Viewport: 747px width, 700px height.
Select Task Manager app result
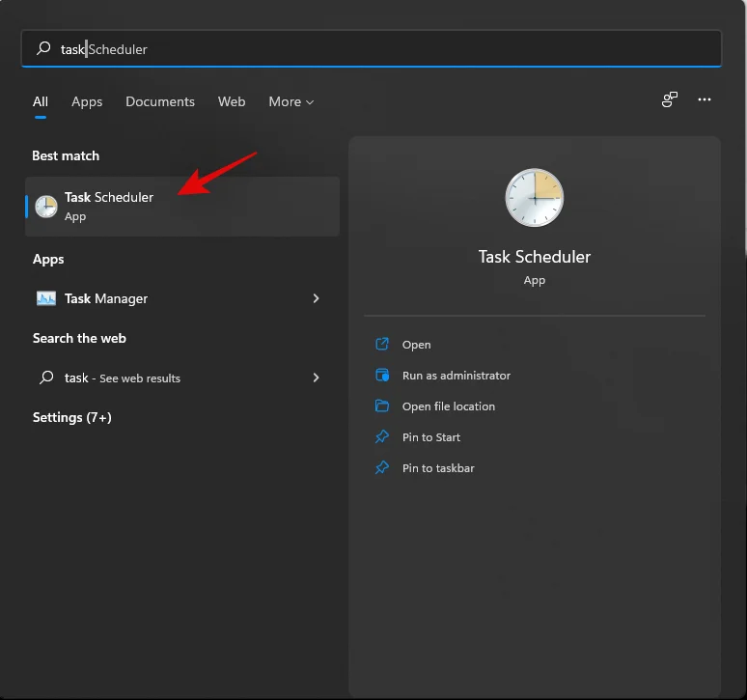[x=182, y=298]
